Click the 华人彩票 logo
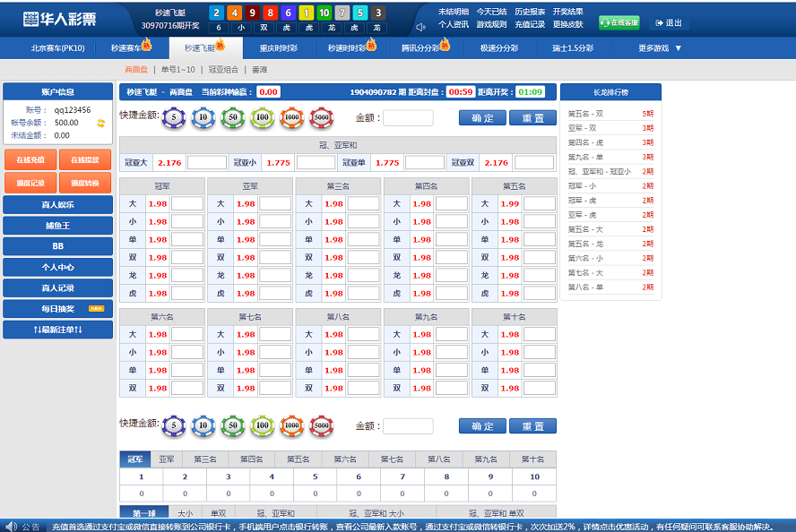796x532 pixels. 61,19
